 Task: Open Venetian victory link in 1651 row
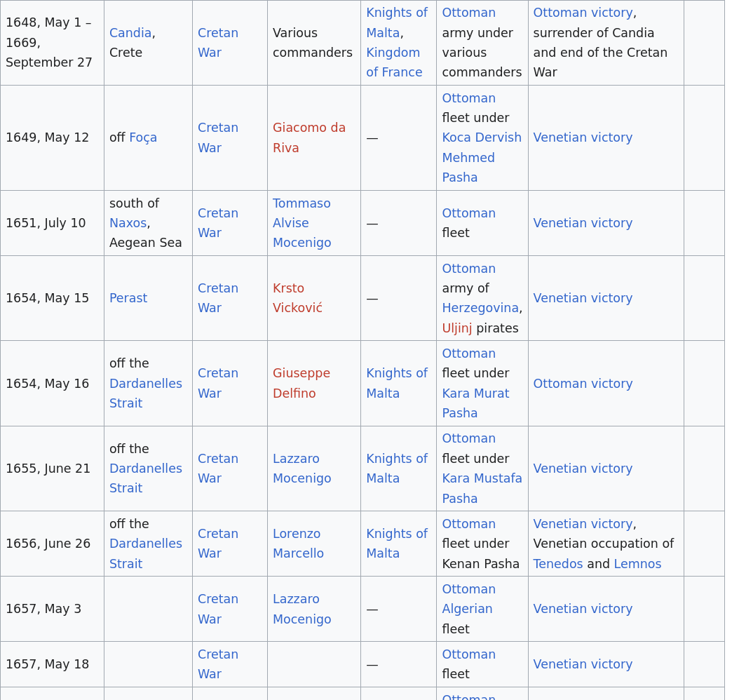(583, 223)
